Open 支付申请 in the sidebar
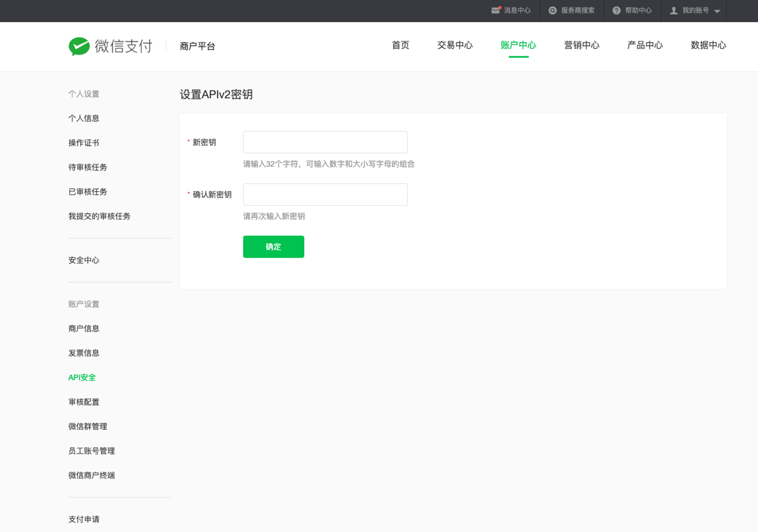 (84, 519)
